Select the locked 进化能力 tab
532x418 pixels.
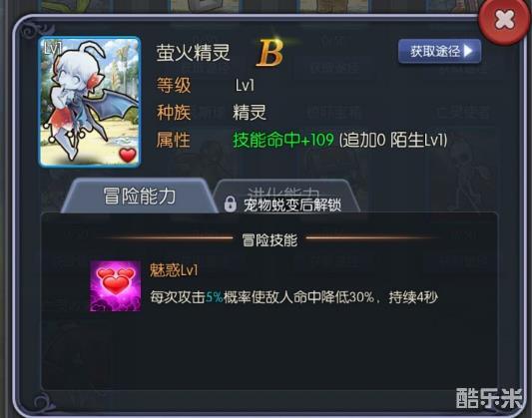pyautogui.click(x=286, y=197)
